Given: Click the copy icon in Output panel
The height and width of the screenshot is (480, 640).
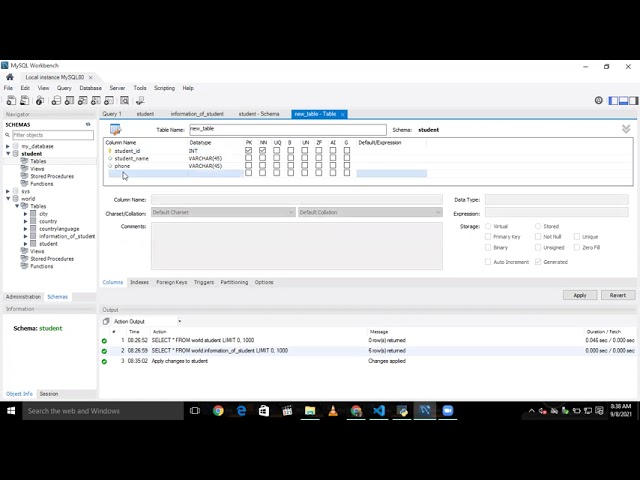Looking at the screenshot, I should pos(106,321).
